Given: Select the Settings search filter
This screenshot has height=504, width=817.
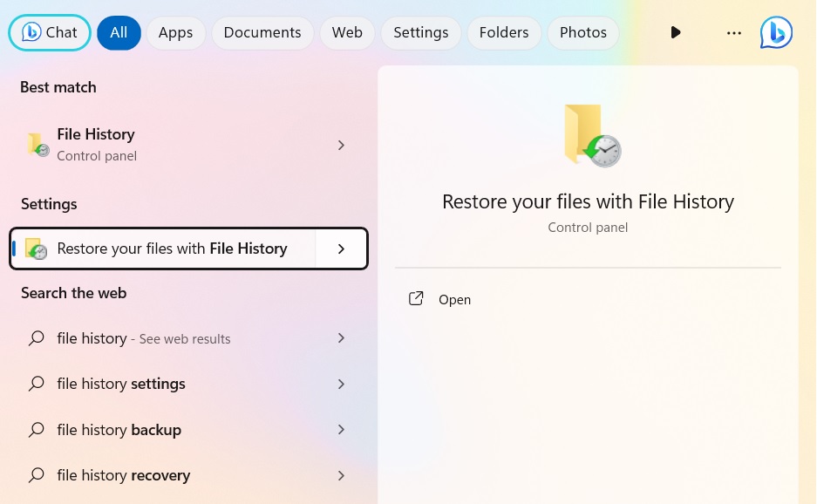Looking at the screenshot, I should pos(420,32).
